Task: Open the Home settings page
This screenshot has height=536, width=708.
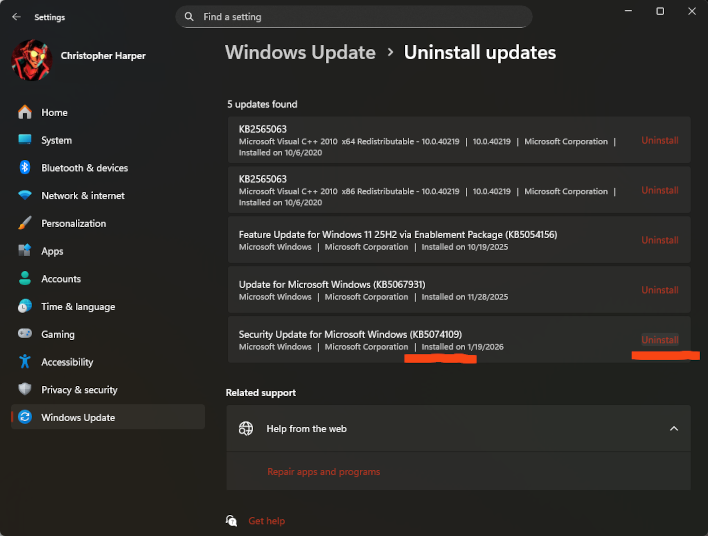Action: tap(108, 112)
